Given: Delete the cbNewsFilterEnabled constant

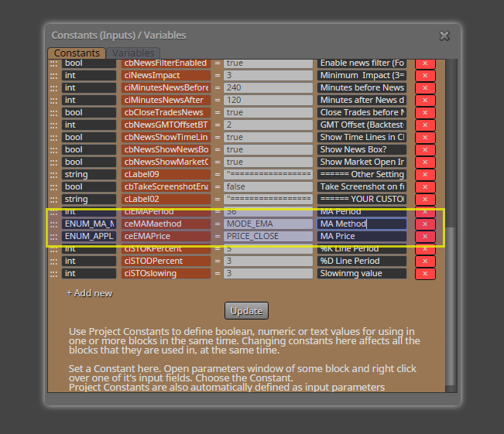Looking at the screenshot, I should pyautogui.click(x=425, y=63).
